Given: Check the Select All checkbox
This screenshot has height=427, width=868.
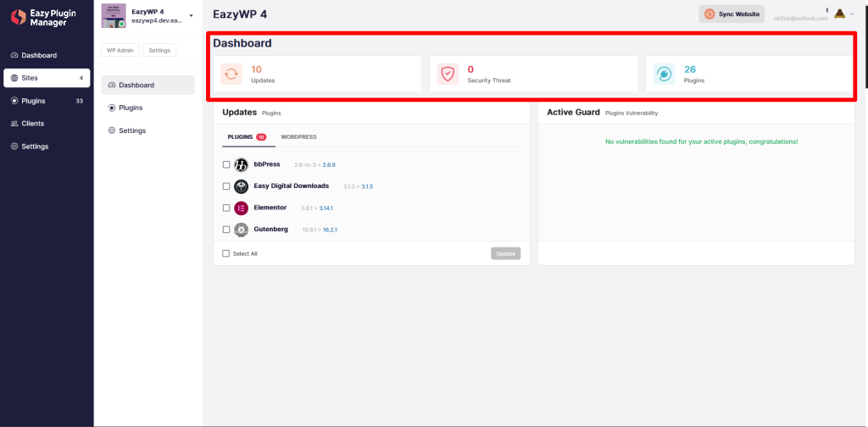Looking at the screenshot, I should pos(225,254).
